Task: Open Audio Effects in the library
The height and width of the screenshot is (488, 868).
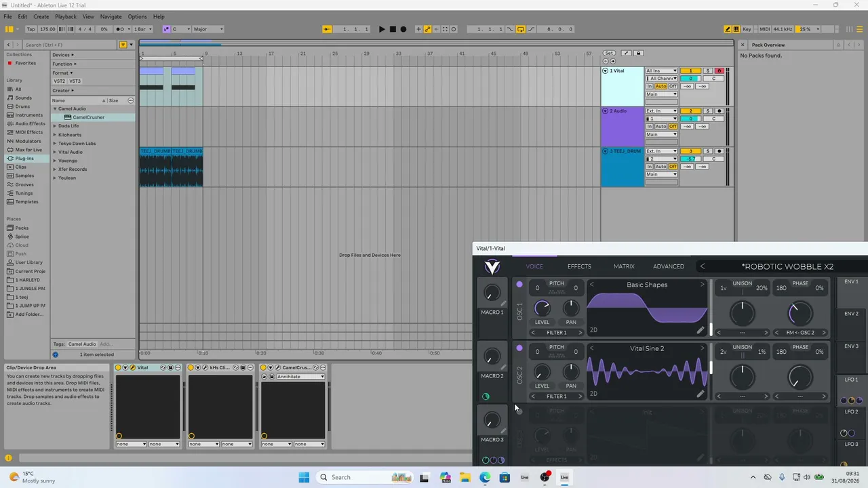Action: (30, 123)
